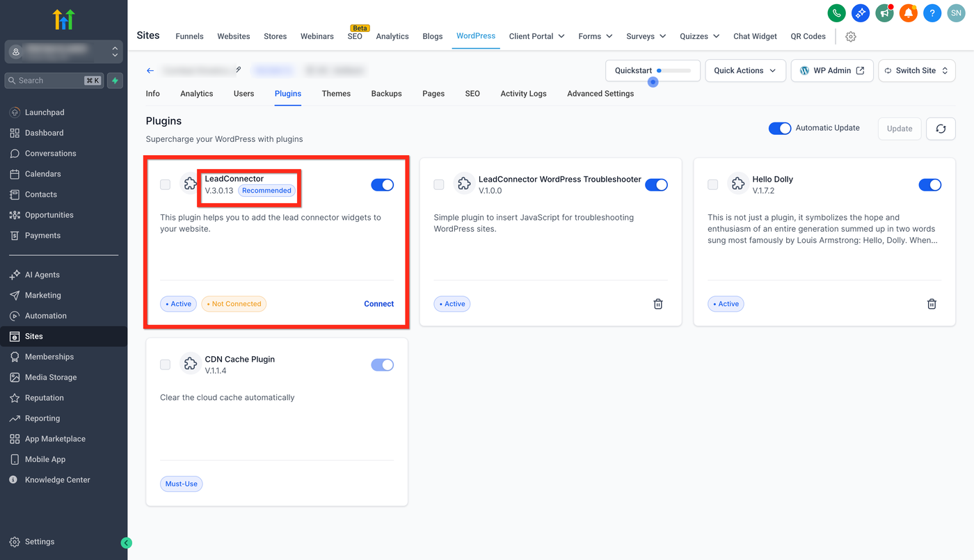Open the QR Codes page
The height and width of the screenshot is (560, 974).
(808, 36)
